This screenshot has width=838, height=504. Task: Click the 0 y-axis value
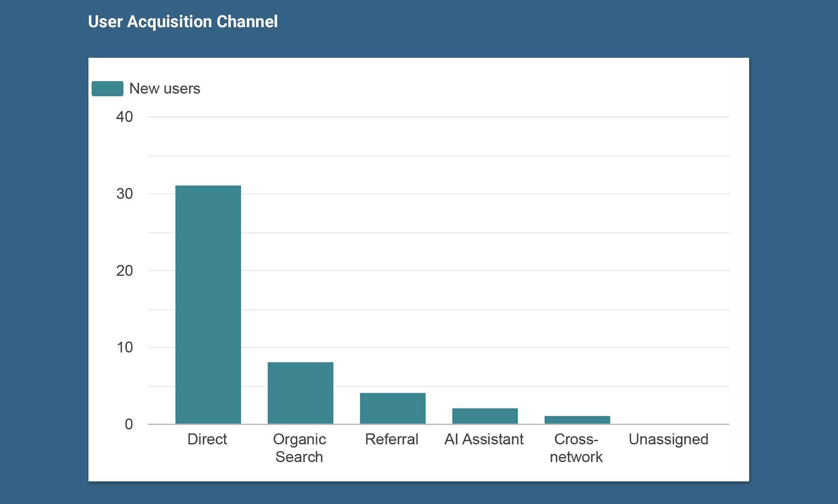tap(129, 424)
